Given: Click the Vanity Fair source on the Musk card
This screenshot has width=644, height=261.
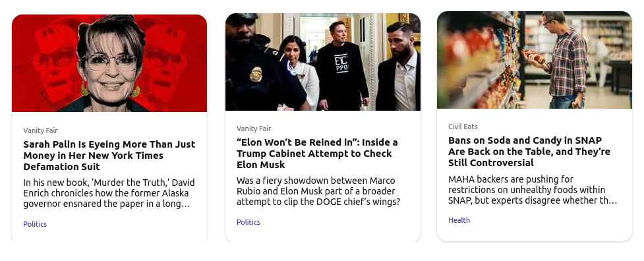Looking at the screenshot, I should 254,129.
